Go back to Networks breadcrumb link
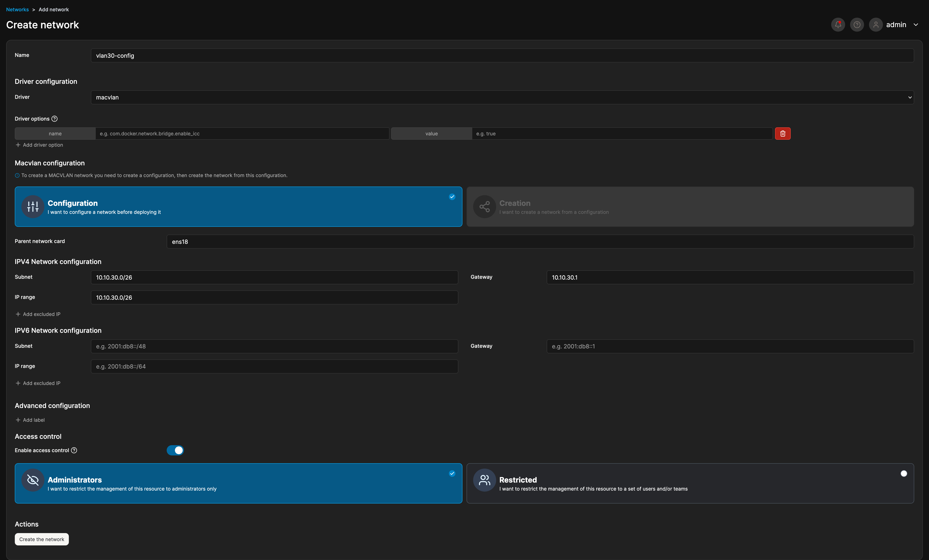The height and width of the screenshot is (560, 929). click(x=17, y=9)
